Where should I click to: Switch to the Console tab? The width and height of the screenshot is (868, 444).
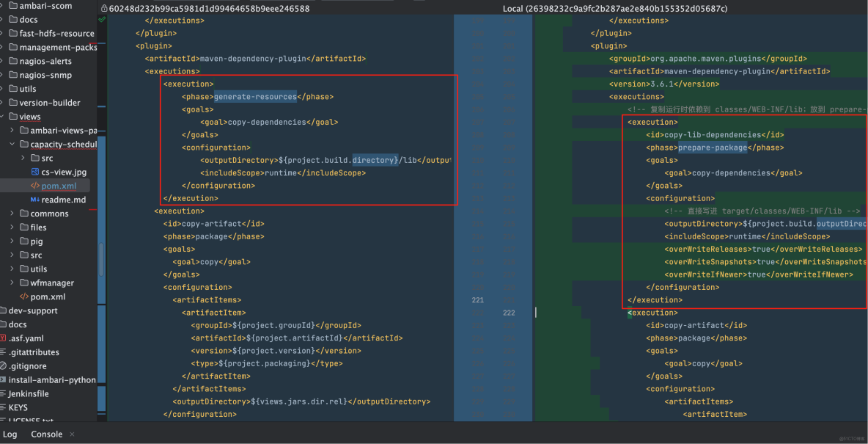pyautogui.click(x=46, y=434)
